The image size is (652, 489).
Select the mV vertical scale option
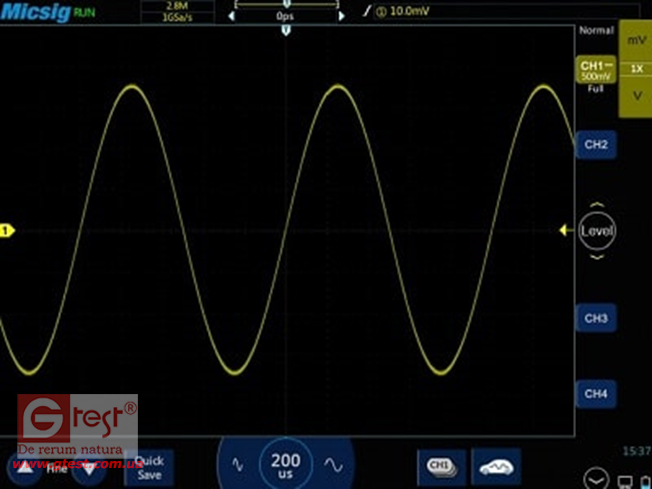coord(636,41)
